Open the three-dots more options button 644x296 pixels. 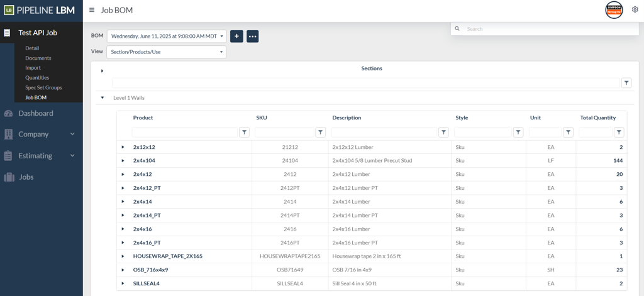252,36
